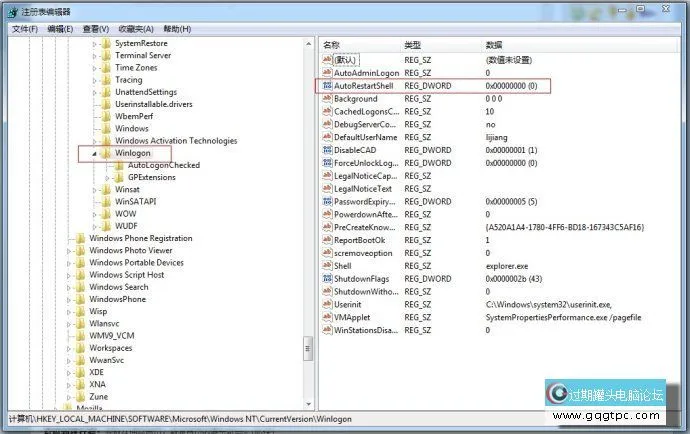Open the 查看(V) menu
This screenshot has height=434, width=690.
coord(95,29)
